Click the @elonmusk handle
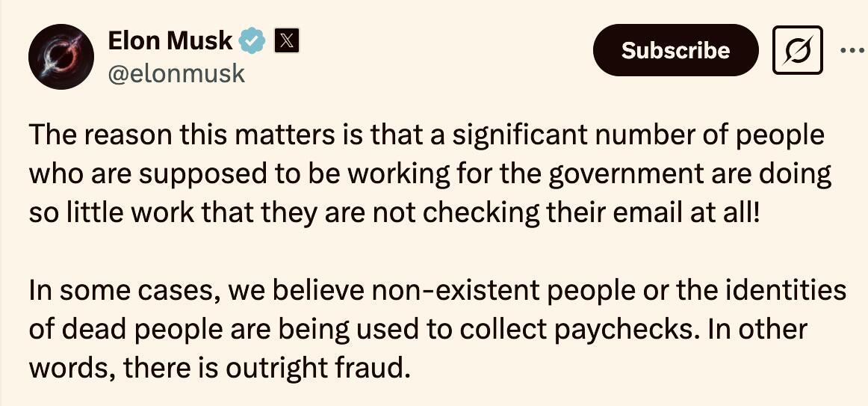The image size is (868, 406). (x=176, y=74)
